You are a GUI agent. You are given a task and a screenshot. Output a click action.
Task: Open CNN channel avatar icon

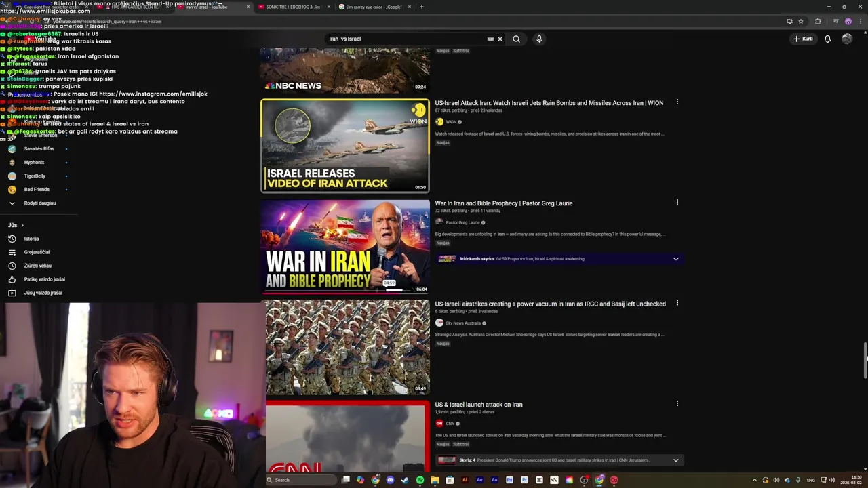coord(439,423)
